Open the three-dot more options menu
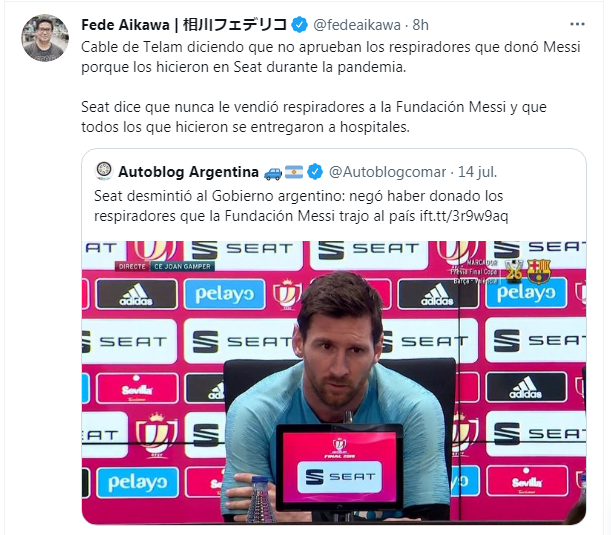 tap(577, 24)
